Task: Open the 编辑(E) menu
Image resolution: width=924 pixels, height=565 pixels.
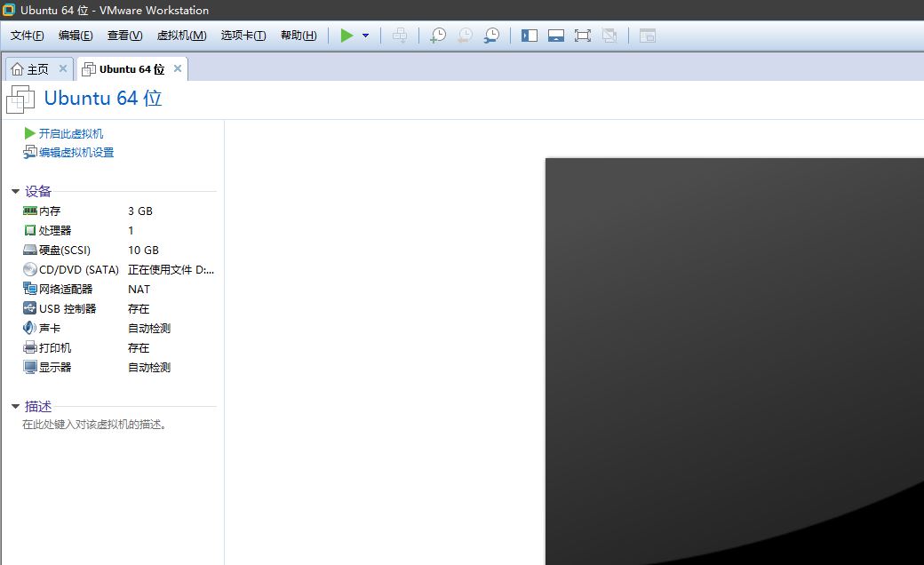Action: pos(76,36)
